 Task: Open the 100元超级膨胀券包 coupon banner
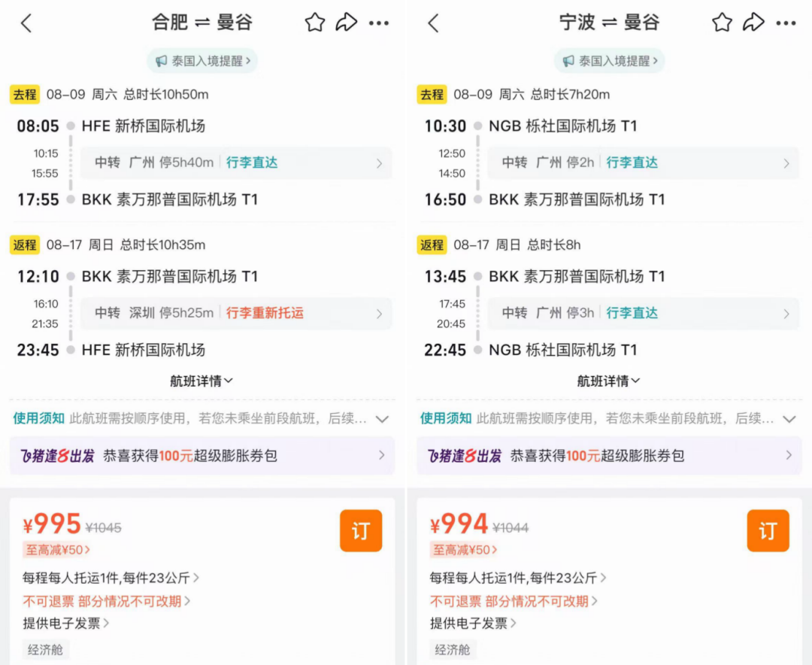click(x=203, y=456)
